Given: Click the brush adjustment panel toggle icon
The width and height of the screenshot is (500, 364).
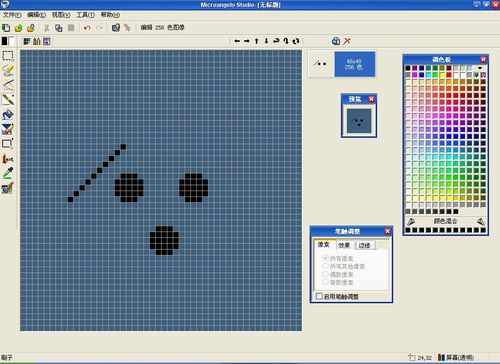Looking at the screenshot, I should tap(37, 41).
